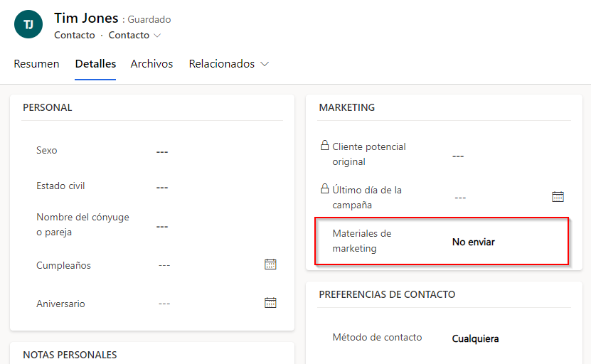Click the TJ avatar circle

pyautogui.click(x=28, y=24)
